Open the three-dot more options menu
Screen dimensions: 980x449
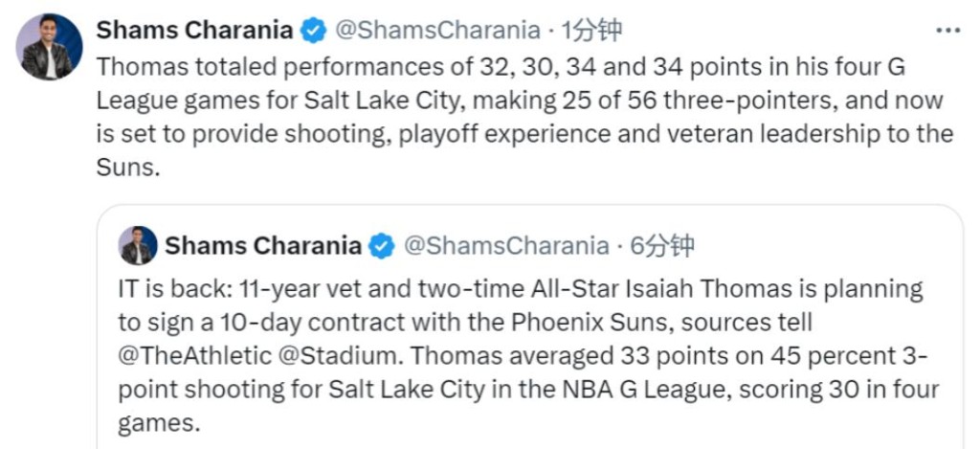(x=948, y=30)
